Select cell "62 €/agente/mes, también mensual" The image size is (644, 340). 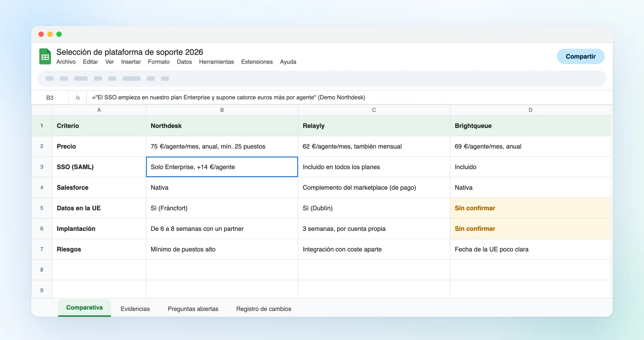tap(374, 146)
